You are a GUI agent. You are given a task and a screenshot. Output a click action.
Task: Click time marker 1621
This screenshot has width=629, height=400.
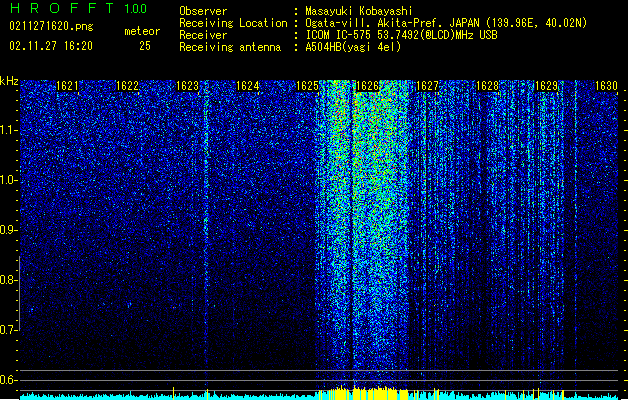(x=67, y=86)
